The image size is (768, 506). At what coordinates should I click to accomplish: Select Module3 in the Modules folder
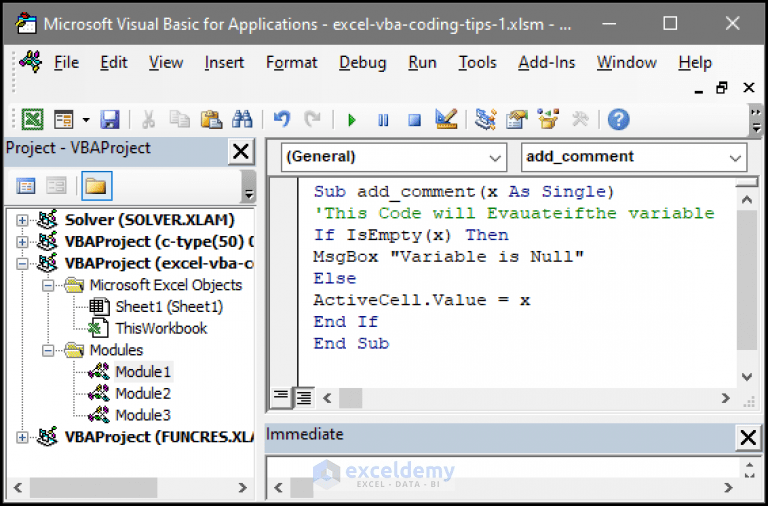tap(143, 415)
